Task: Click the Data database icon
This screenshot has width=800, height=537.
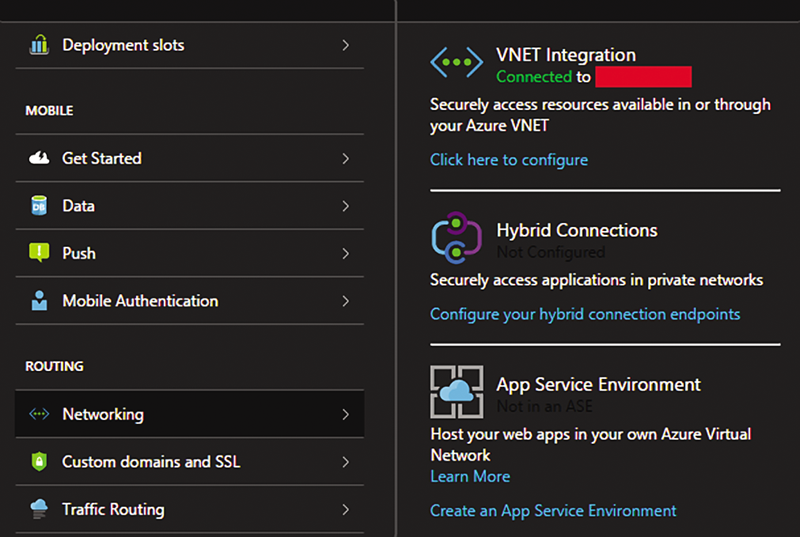Action: pos(39,206)
